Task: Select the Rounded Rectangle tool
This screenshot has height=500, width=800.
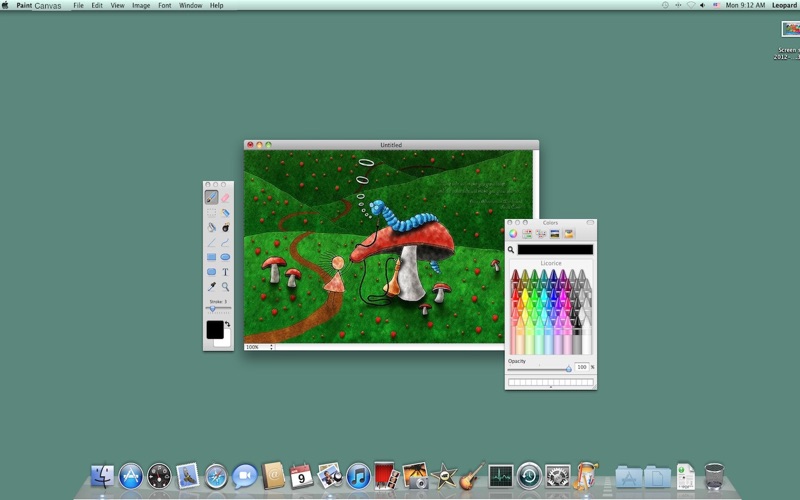Action: [211, 272]
